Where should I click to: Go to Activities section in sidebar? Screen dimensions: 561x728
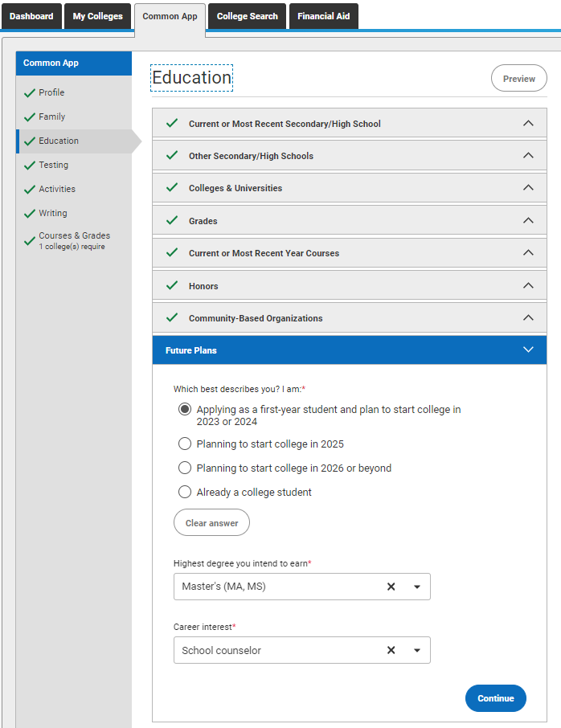(x=56, y=189)
